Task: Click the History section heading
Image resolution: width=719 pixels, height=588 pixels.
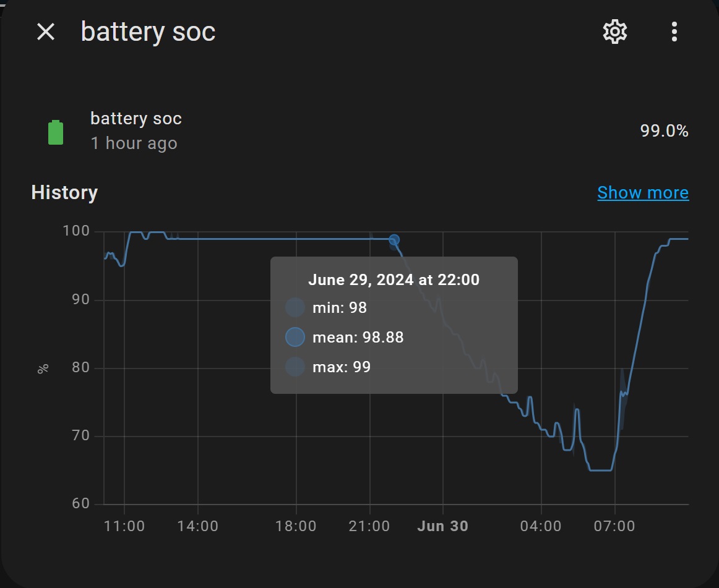Action: [x=64, y=192]
